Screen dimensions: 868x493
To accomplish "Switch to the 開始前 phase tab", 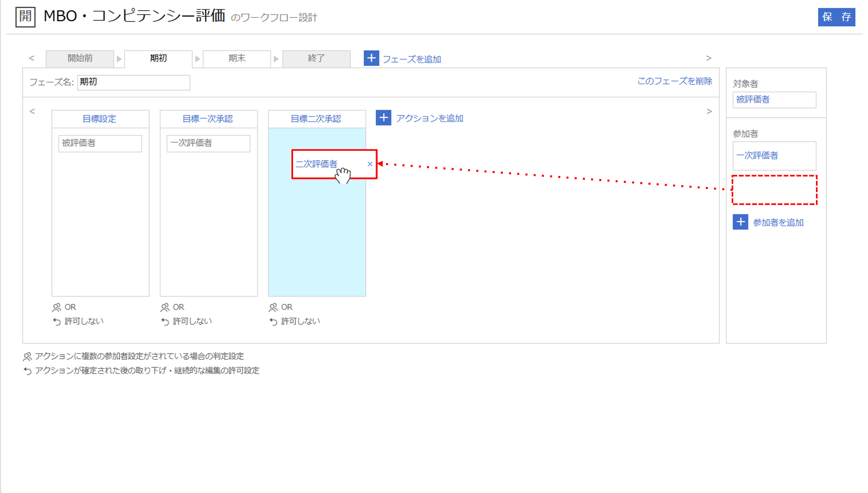I will pyautogui.click(x=80, y=59).
